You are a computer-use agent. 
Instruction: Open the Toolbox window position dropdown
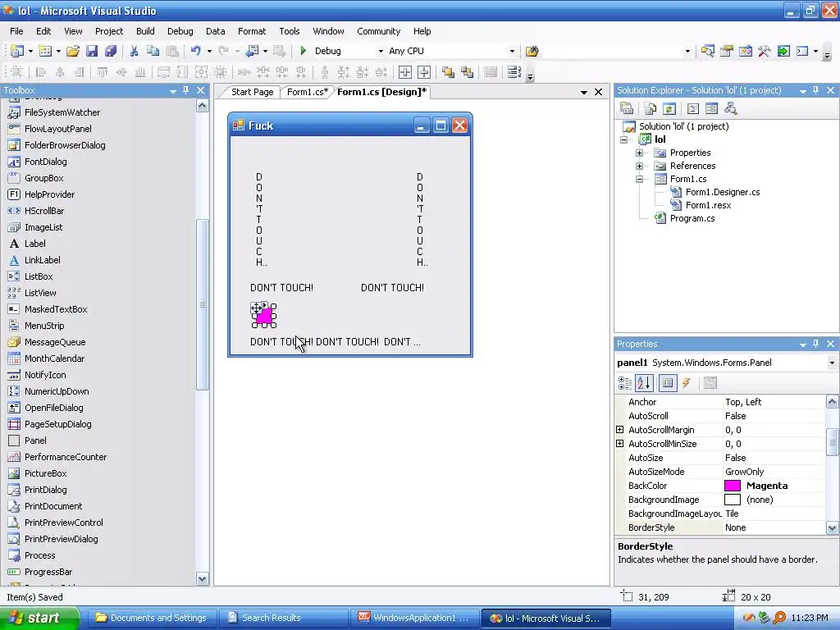click(x=172, y=91)
